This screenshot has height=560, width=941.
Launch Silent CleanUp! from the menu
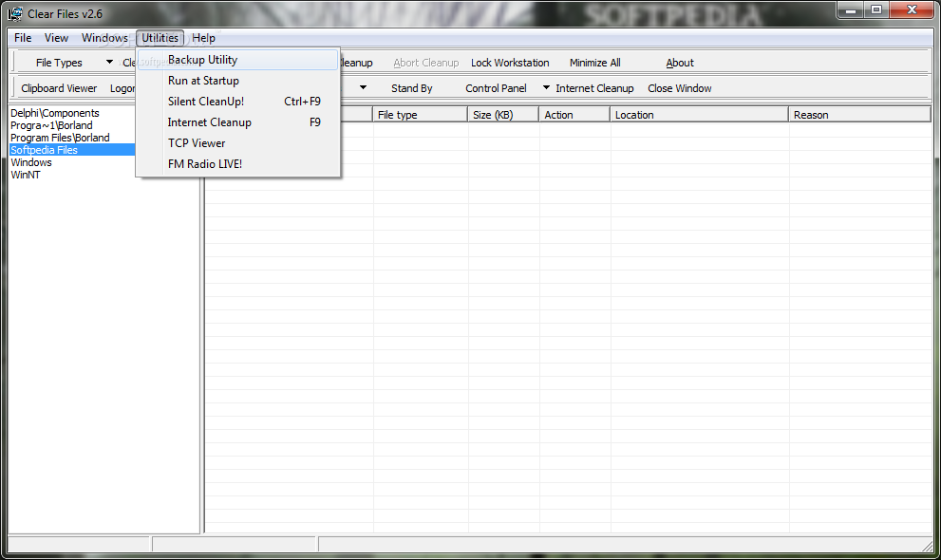point(238,102)
